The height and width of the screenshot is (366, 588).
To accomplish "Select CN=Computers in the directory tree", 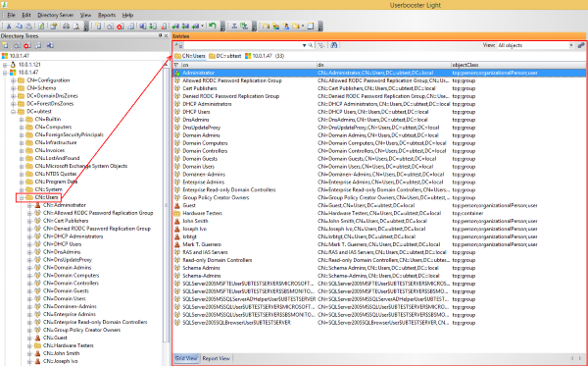I will click(x=53, y=127).
